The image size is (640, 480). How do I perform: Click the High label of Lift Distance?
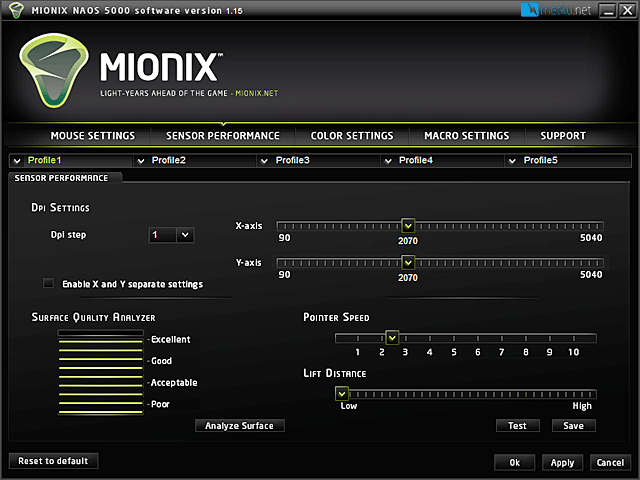click(x=582, y=406)
